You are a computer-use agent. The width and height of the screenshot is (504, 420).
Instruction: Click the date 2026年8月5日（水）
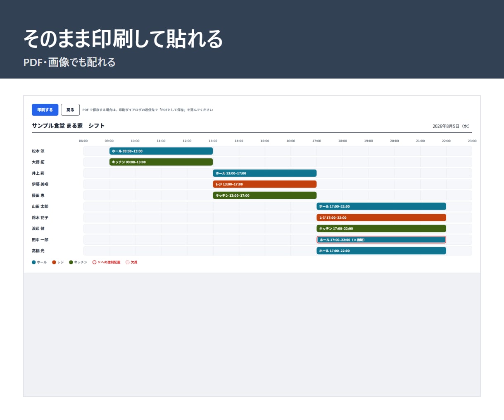[452, 126]
